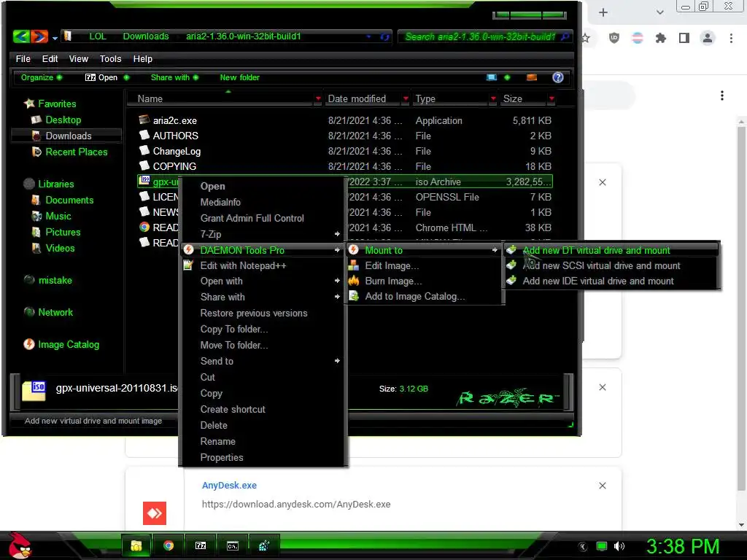The width and height of the screenshot is (747, 560).
Task: Open the Type column filter arrow
Action: pyautogui.click(x=493, y=98)
